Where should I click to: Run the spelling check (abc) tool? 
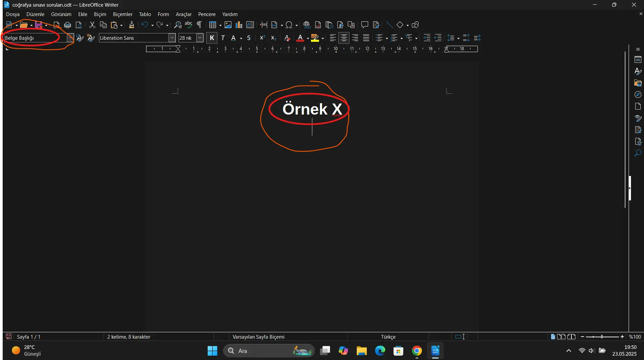click(x=189, y=25)
